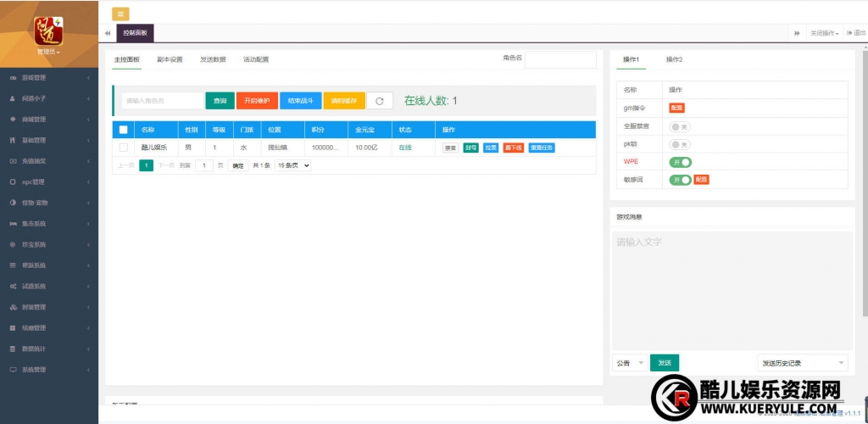868x424 pixels.
Task: Click the 游戏管理 gamepad sidebar icon
Action: tap(13, 78)
